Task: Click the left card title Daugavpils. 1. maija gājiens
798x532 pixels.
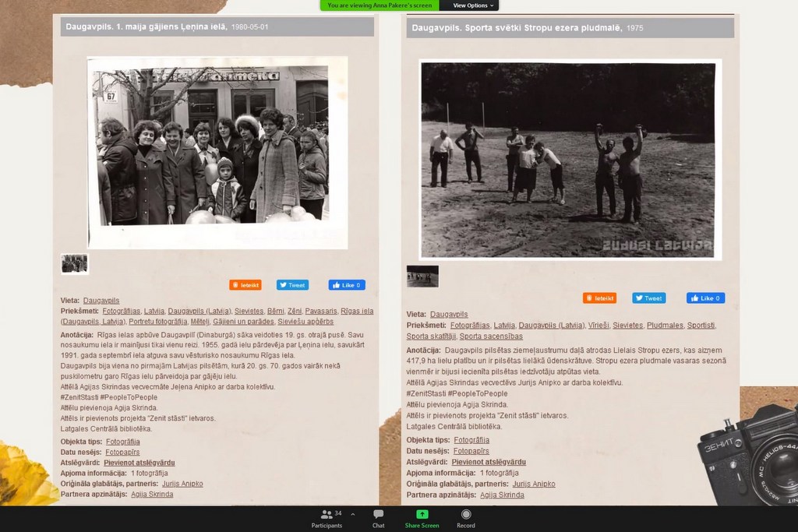Action: click(146, 27)
